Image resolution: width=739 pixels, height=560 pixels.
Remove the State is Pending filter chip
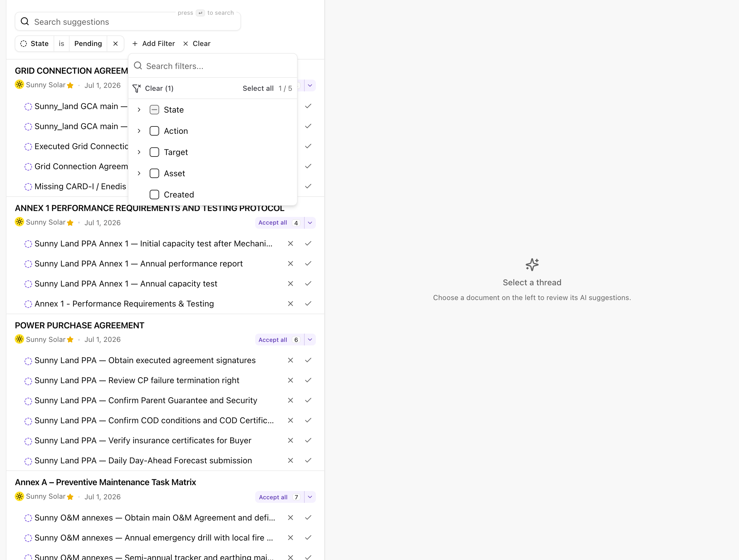pos(116,44)
